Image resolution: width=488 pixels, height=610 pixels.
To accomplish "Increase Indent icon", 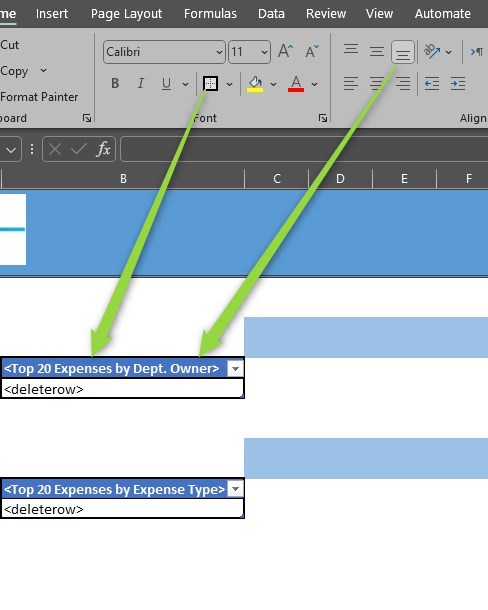I will [458, 83].
